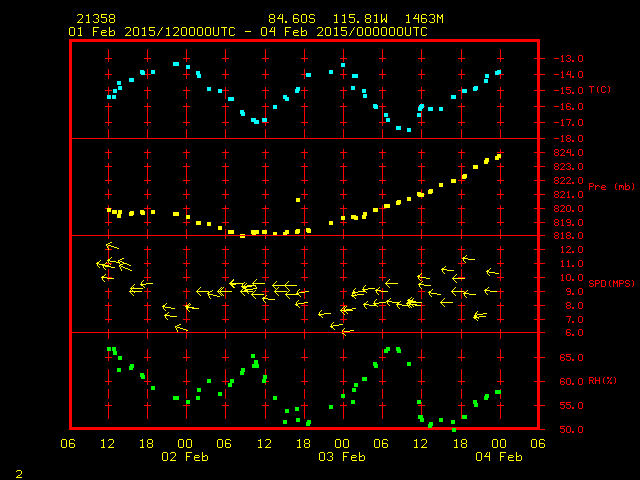Click the 823.0 pressure tick label
The width and height of the screenshot is (640, 480).
click(x=569, y=167)
